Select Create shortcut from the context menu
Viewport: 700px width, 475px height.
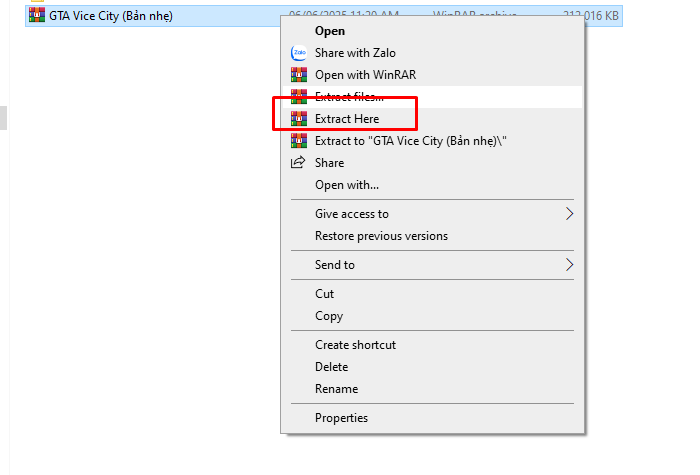(x=355, y=345)
